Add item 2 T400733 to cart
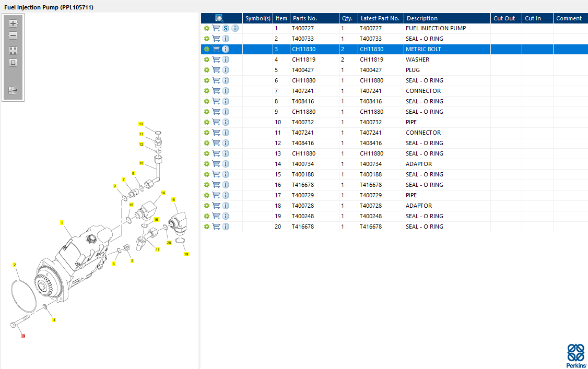588x369 pixels. pyautogui.click(x=216, y=39)
